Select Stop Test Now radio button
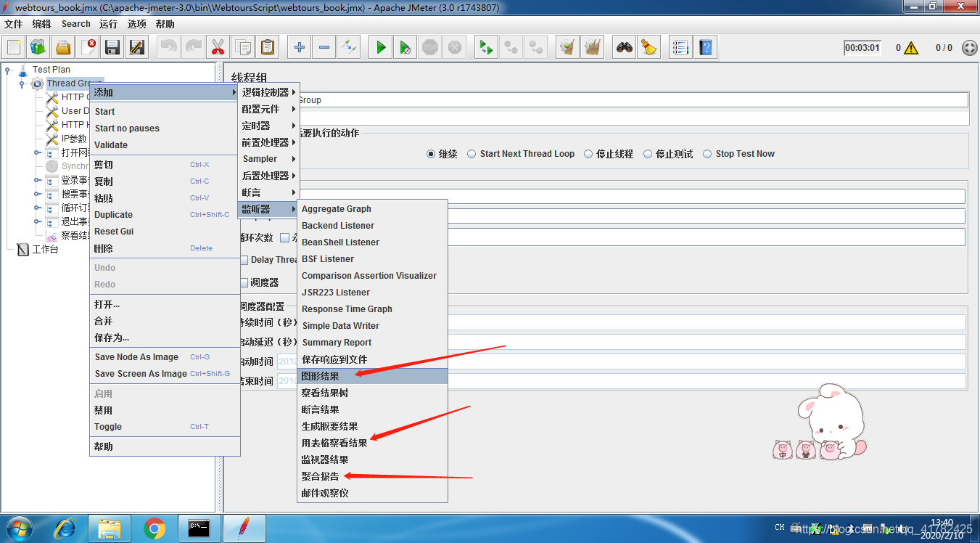 (707, 154)
